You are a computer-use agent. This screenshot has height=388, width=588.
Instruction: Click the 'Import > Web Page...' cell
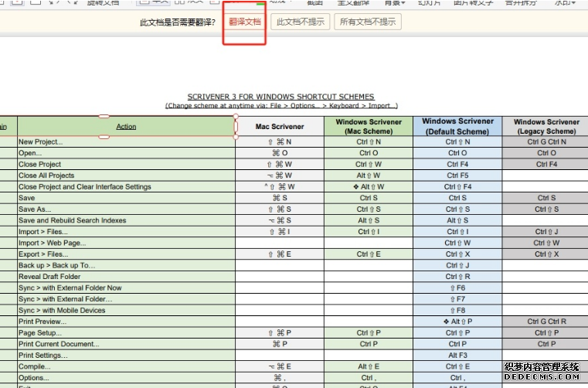(x=126, y=243)
